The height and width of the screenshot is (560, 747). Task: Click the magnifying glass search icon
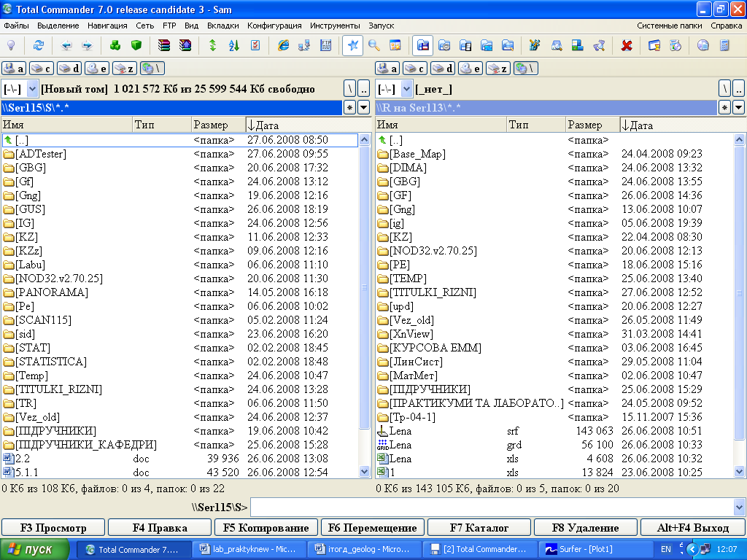tap(374, 45)
